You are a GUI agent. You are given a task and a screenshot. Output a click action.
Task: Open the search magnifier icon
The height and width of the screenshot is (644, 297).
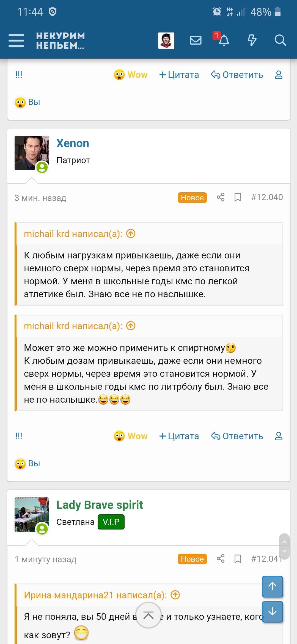pyautogui.click(x=280, y=40)
